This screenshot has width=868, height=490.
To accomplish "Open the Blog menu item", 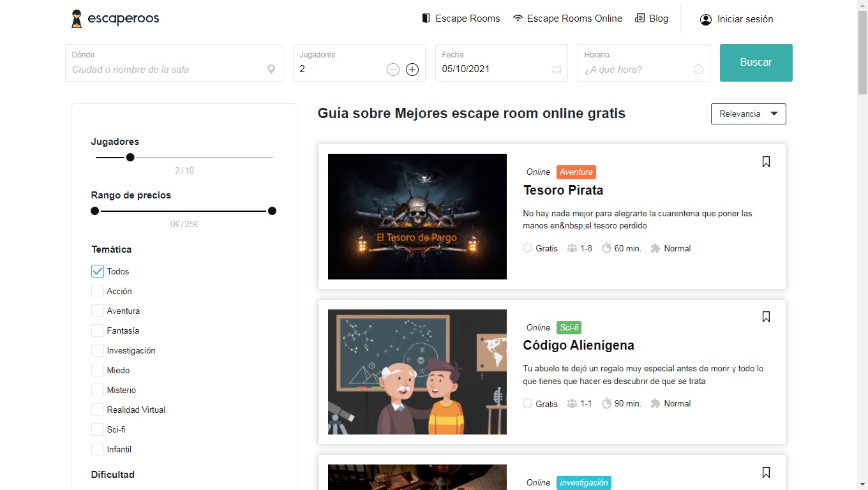I will coord(652,19).
